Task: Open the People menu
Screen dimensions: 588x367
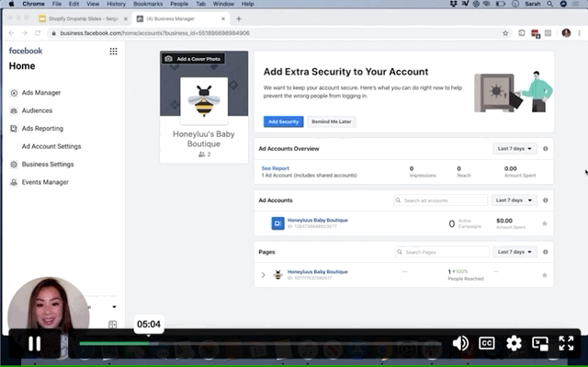Action: [x=179, y=4]
